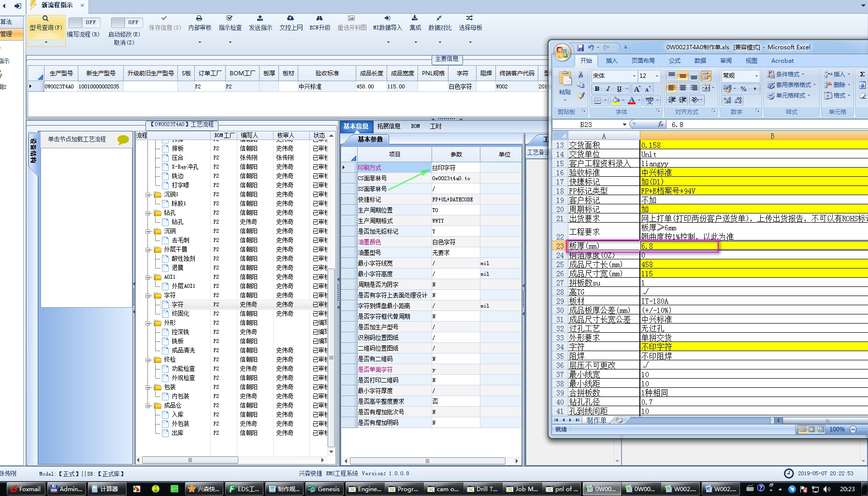868x496 pixels.
Task: Click the red Font Color button in Excel
Action: pyautogui.click(x=632, y=100)
